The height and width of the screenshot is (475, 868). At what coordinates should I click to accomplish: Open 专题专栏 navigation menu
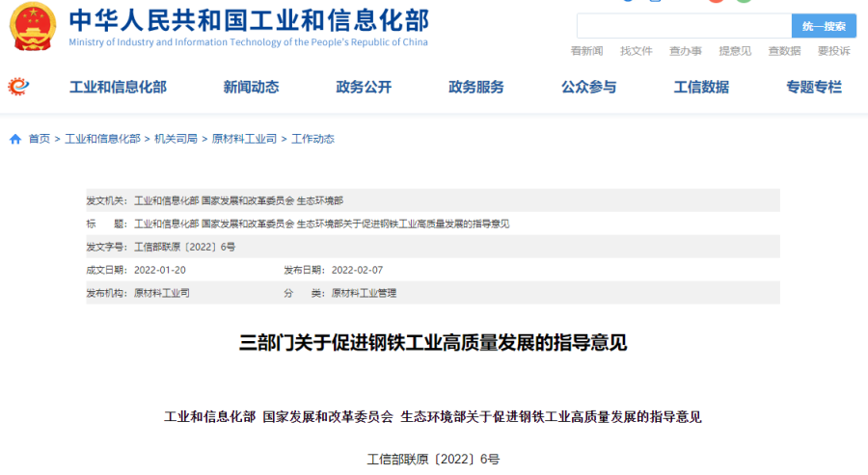[814, 87]
